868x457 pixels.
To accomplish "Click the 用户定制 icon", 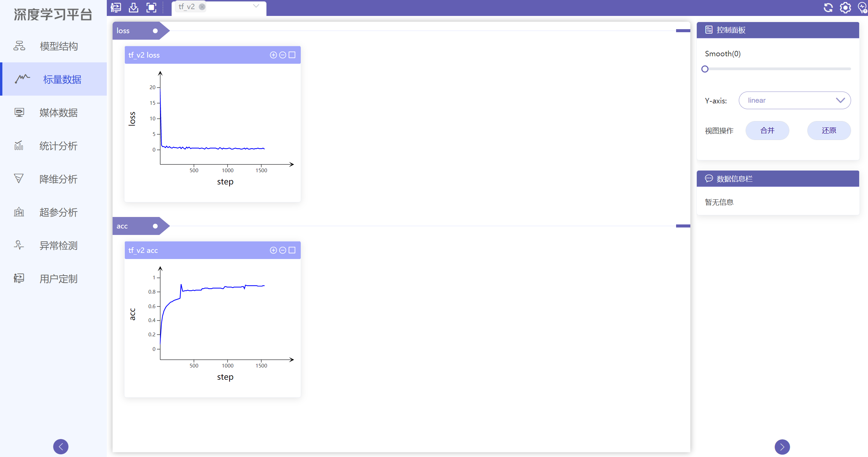I will pyautogui.click(x=19, y=278).
